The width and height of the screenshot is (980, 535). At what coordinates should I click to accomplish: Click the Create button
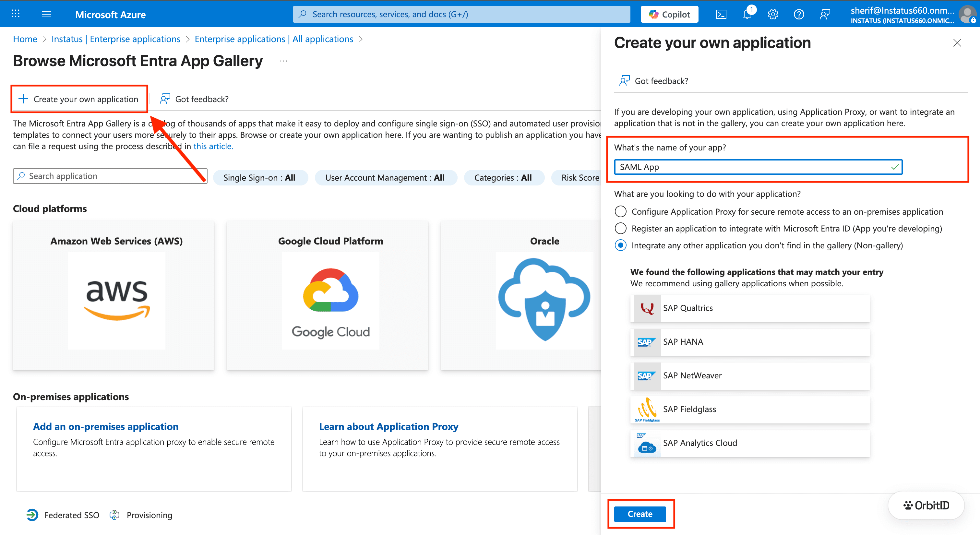click(x=640, y=514)
